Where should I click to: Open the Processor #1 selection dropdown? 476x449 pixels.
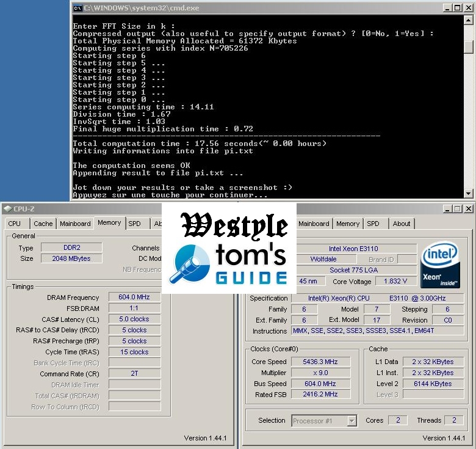[x=324, y=421]
